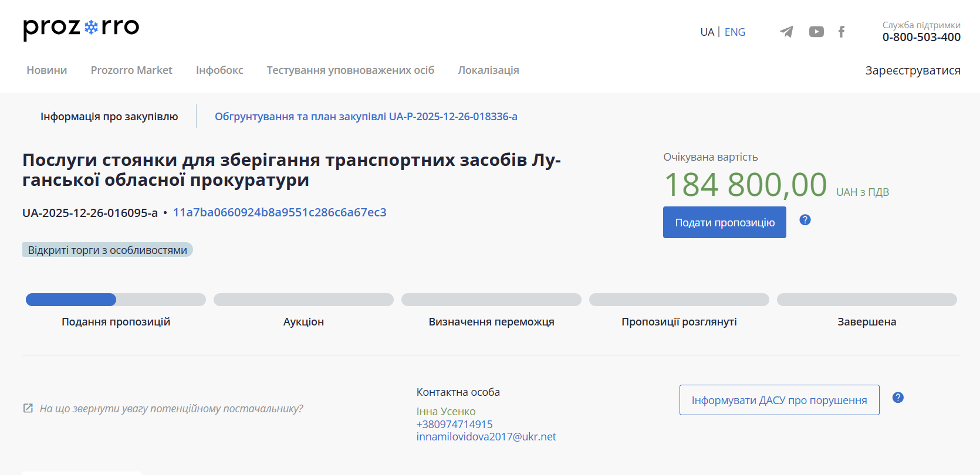Select the Інформація про закупівлю tab
Image resolution: width=980 pixels, height=475 pixels.
(x=109, y=117)
